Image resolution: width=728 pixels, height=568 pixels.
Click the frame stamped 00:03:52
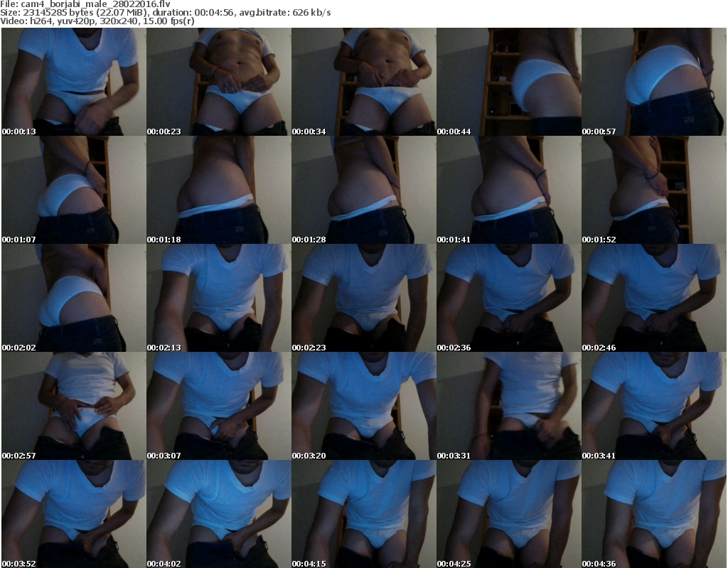tap(73, 514)
